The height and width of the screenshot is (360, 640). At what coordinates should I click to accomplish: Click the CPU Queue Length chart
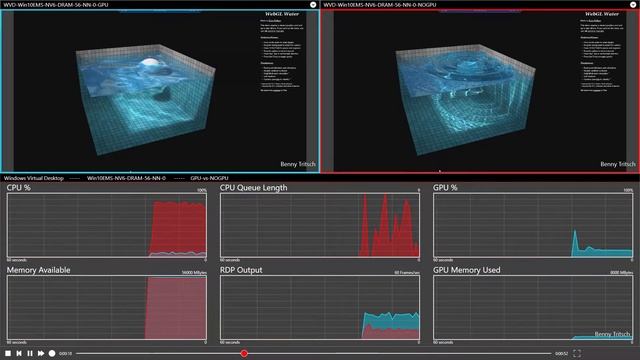320,225
